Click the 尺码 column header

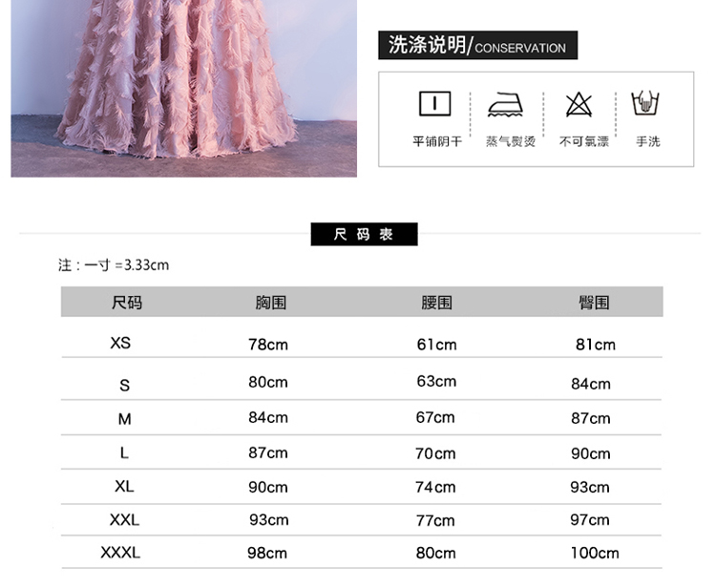pos(126,303)
